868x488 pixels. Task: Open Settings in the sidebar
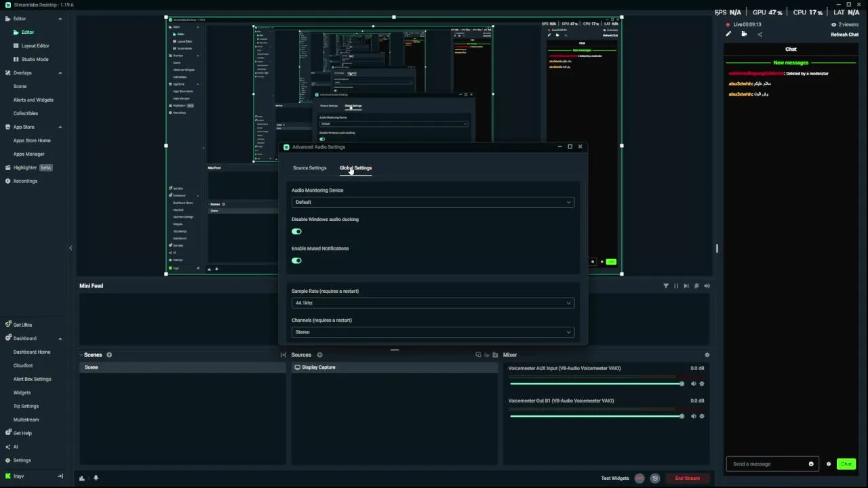(22, 461)
